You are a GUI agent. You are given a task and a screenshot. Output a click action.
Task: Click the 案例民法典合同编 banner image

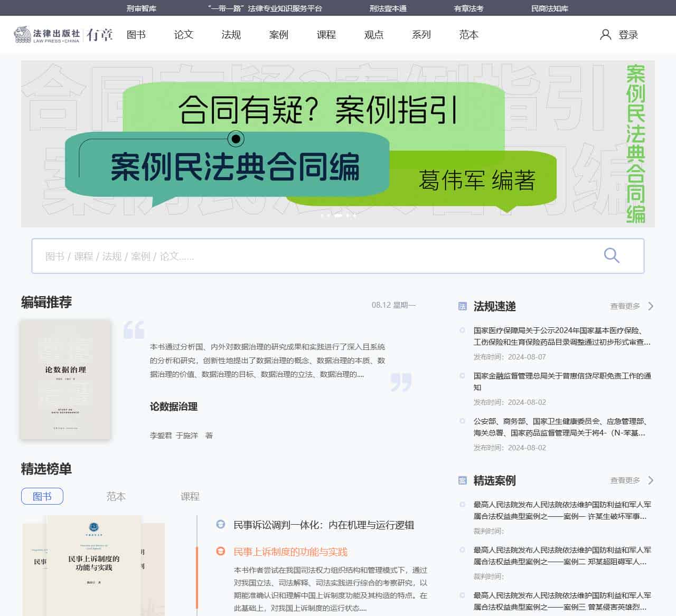[338, 144]
